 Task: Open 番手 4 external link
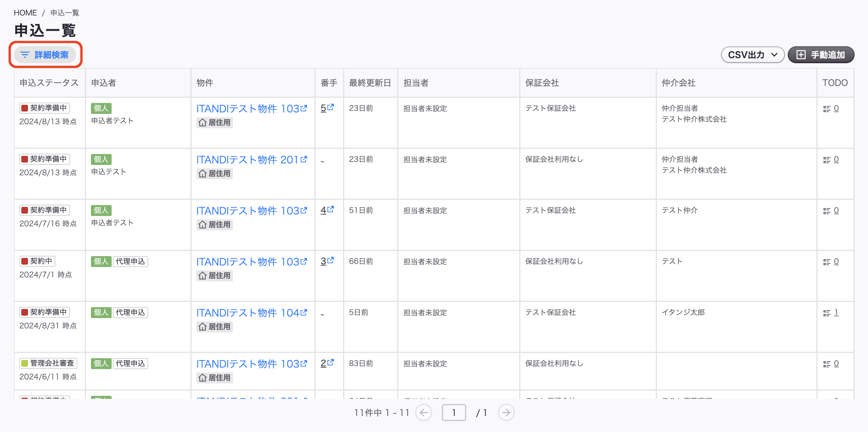327,210
